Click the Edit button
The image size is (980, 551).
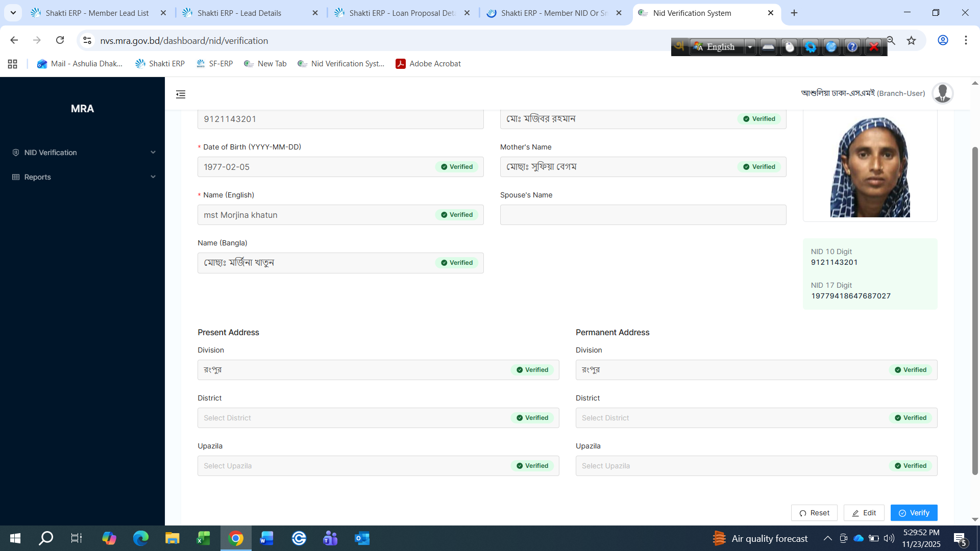pos(864,513)
